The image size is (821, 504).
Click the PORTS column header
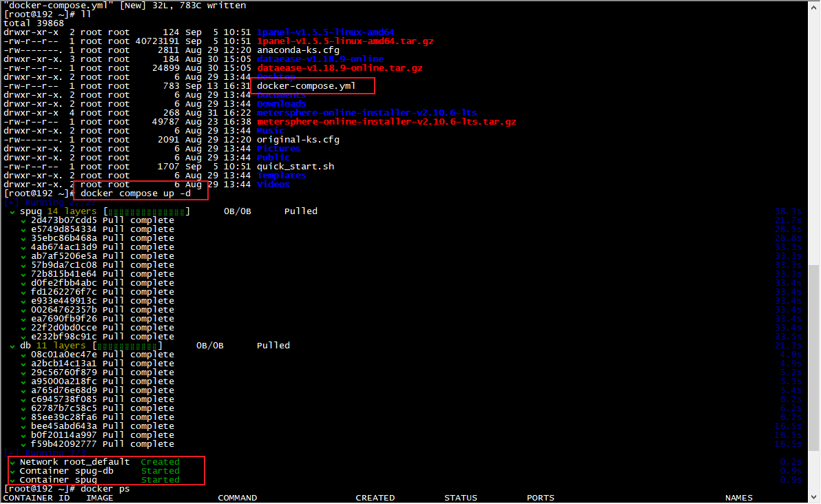click(x=541, y=498)
